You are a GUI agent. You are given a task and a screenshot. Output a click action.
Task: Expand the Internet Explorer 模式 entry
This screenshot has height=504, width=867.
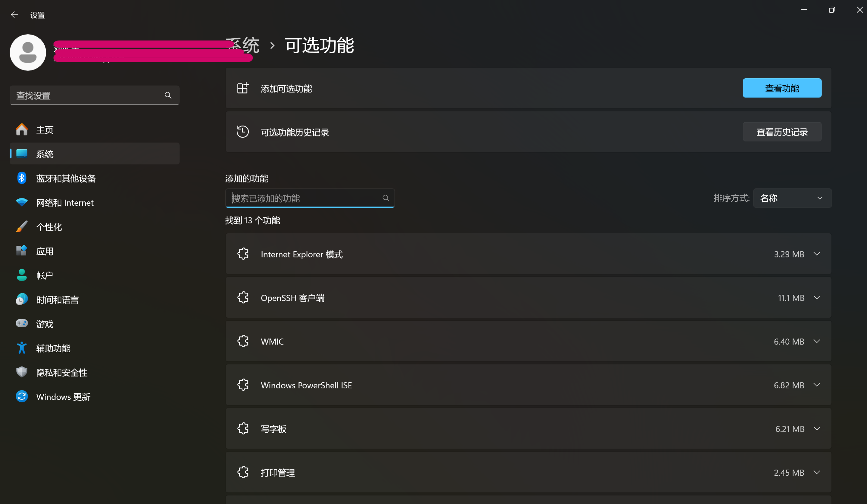pyautogui.click(x=817, y=254)
